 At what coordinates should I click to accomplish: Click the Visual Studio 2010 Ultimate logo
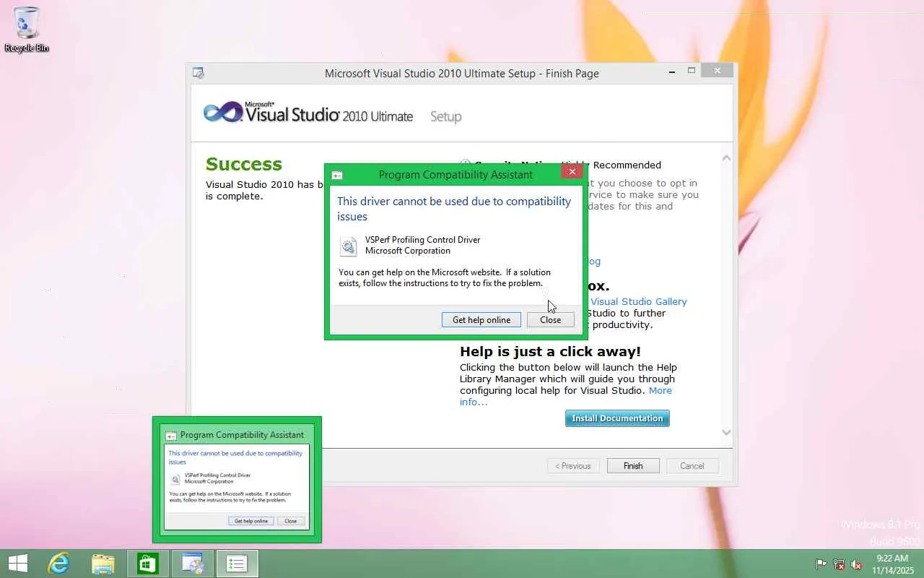tap(308, 113)
